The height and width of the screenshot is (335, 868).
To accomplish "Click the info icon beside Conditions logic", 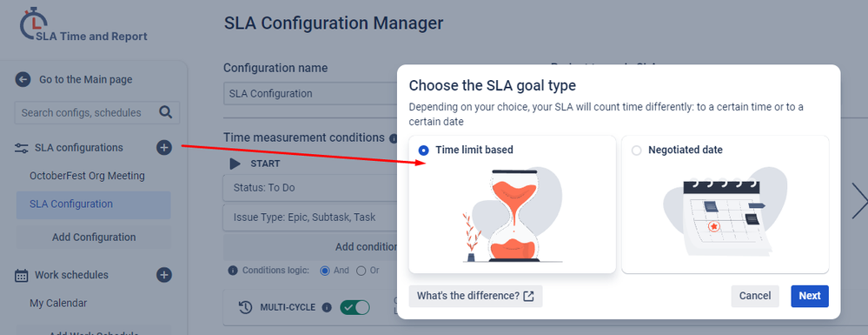I will [x=233, y=271].
